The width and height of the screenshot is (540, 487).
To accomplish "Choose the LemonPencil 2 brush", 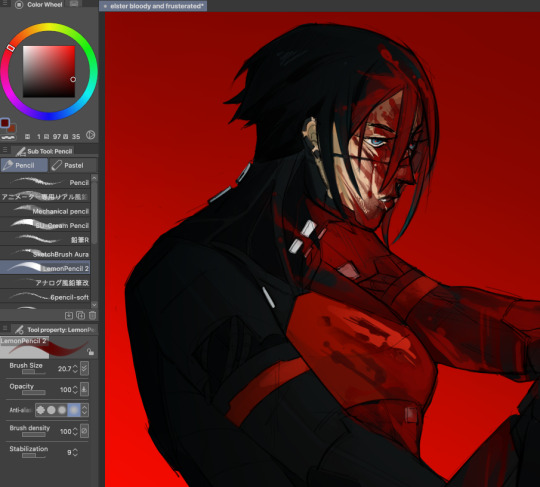I will click(x=45, y=268).
